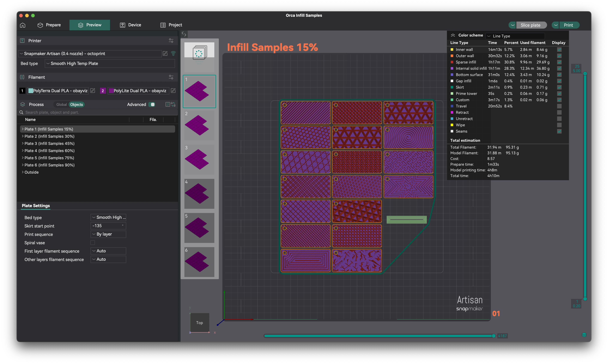
Task: Open the Smooth High Temp Plate bed type dropdown
Action: [x=110, y=63]
